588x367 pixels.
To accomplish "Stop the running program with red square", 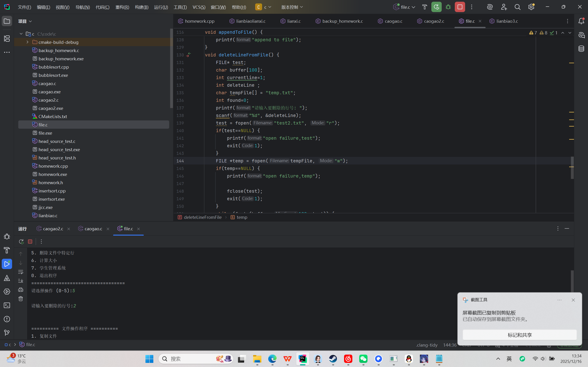I will point(460,7).
